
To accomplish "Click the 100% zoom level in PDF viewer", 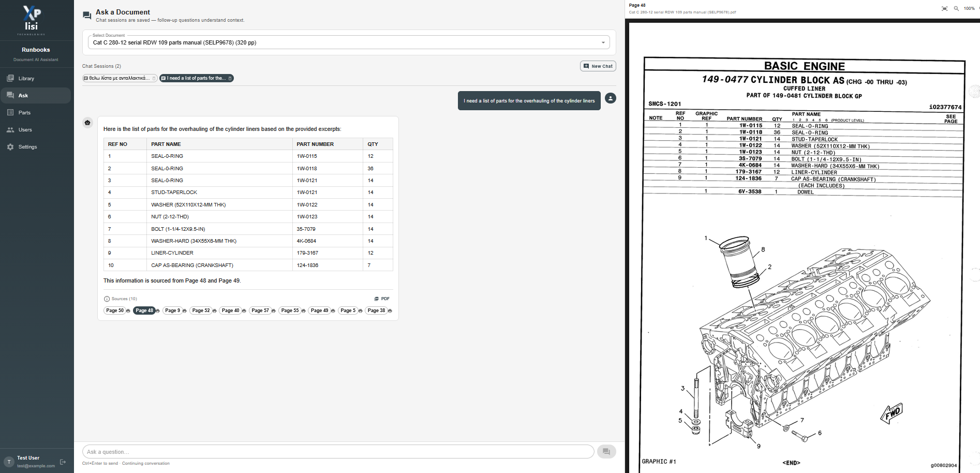I will coord(969,8).
